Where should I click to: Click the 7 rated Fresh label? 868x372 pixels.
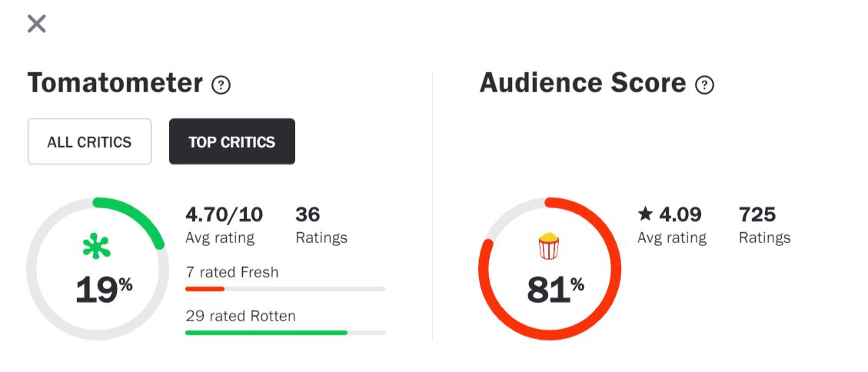232,272
